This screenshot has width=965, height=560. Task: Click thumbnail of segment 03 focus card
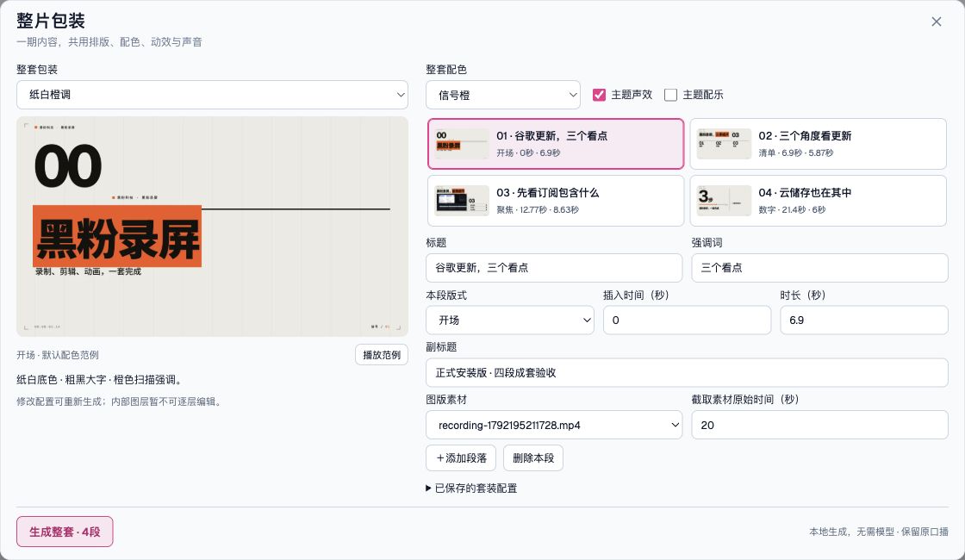tap(462, 201)
